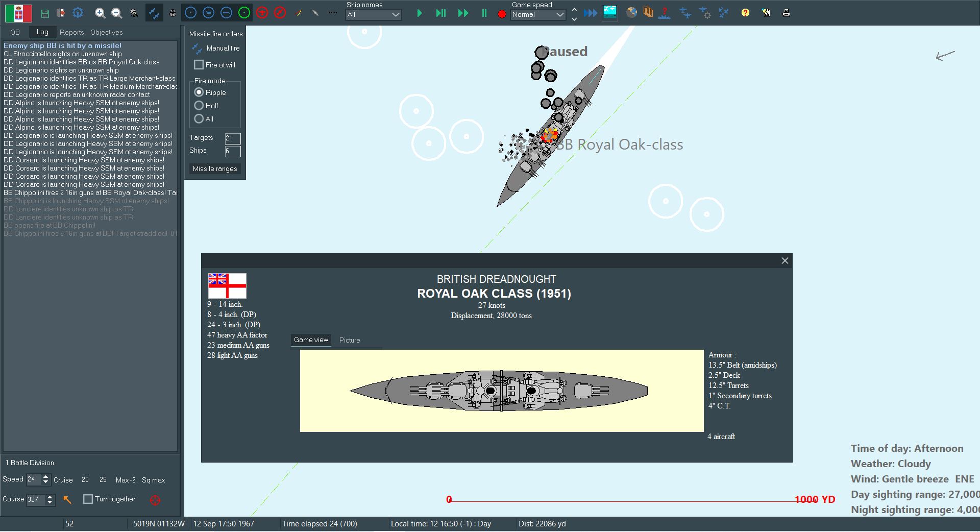980x532 pixels.
Task: Enable the Fire at will checkbox
Action: tap(199, 65)
